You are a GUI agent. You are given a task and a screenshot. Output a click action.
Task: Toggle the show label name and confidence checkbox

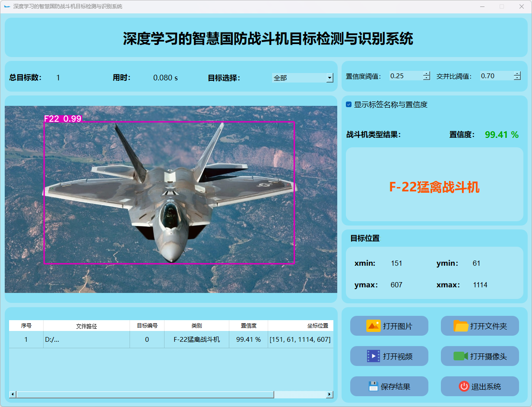(x=349, y=105)
